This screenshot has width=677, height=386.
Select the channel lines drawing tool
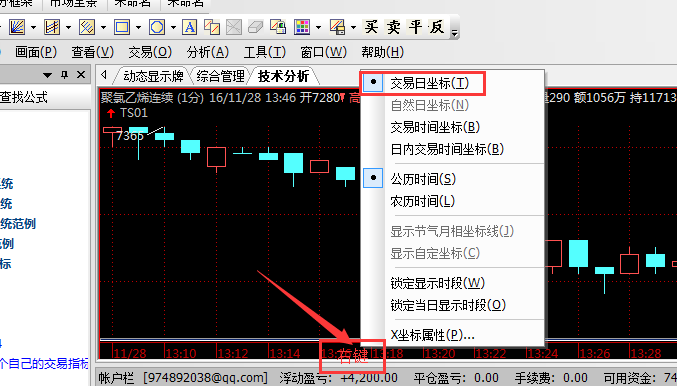tap(52, 27)
